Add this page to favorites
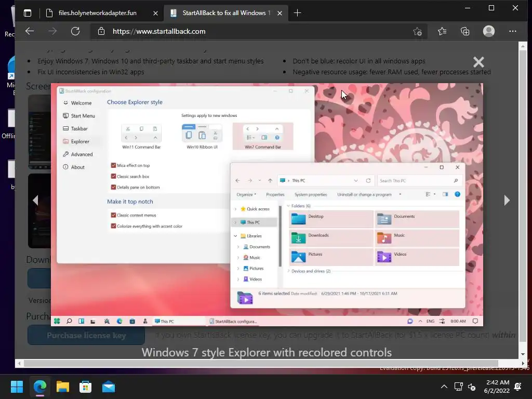The height and width of the screenshot is (399, 532). tap(417, 32)
